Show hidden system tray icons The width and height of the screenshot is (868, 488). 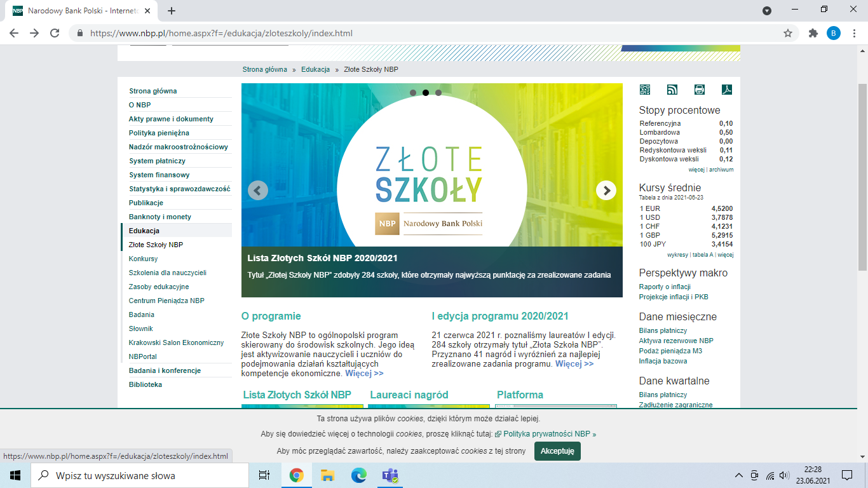click(738, 475)
